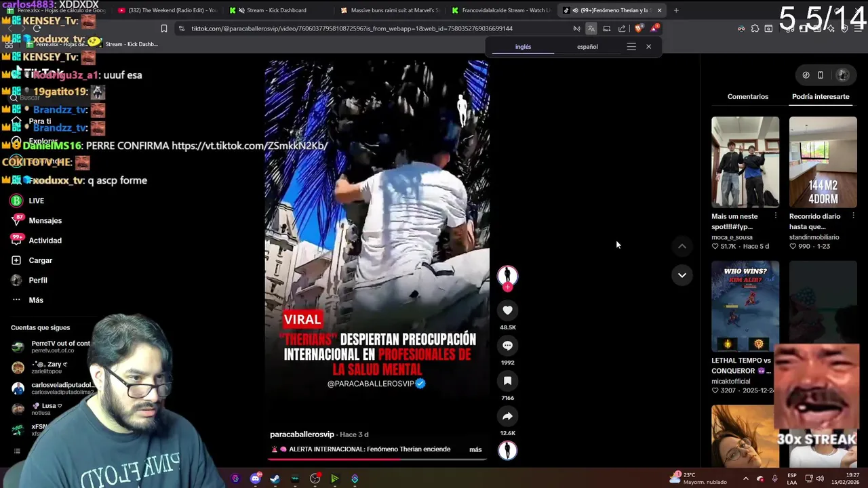This screenshot has height=488, width=868.
Task: Click the browser translate icon in address bar
Action: pos(591,28)
